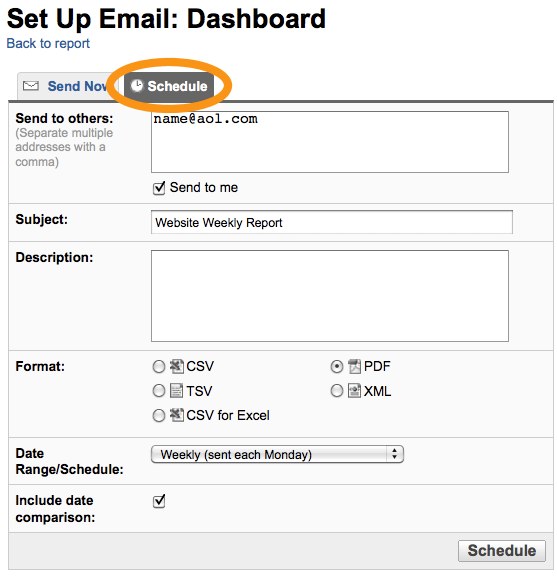Select the CSV format radio button

click(159, 367)
